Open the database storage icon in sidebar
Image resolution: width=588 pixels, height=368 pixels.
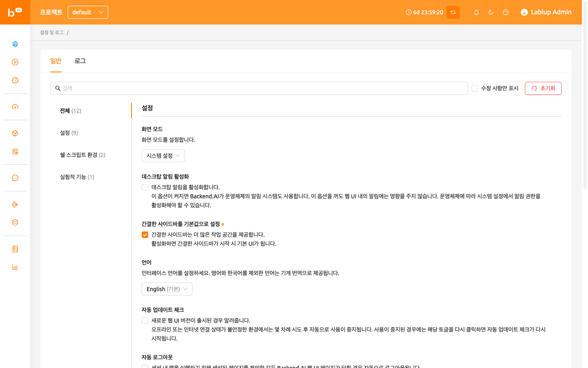[x=15, y=222]
